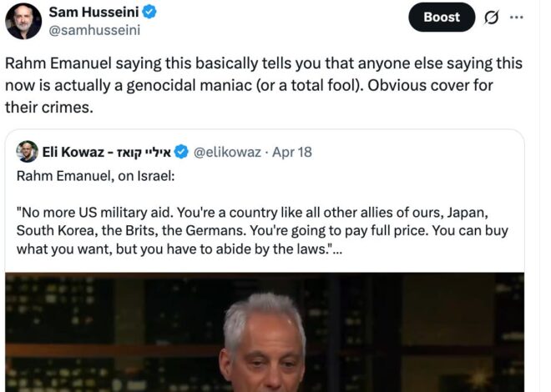Click the Boost button
The height and width of the screenshot is (392, 551).
tap(442, 18)
